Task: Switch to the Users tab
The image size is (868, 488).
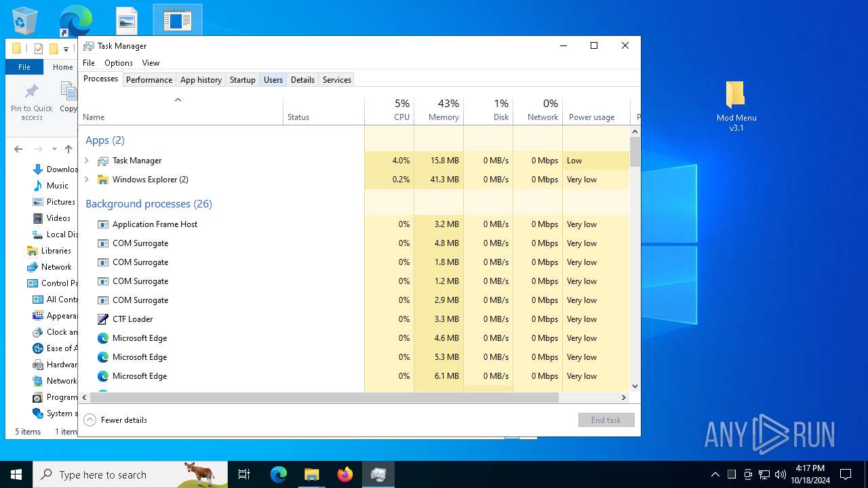Action: pos(273,80)
